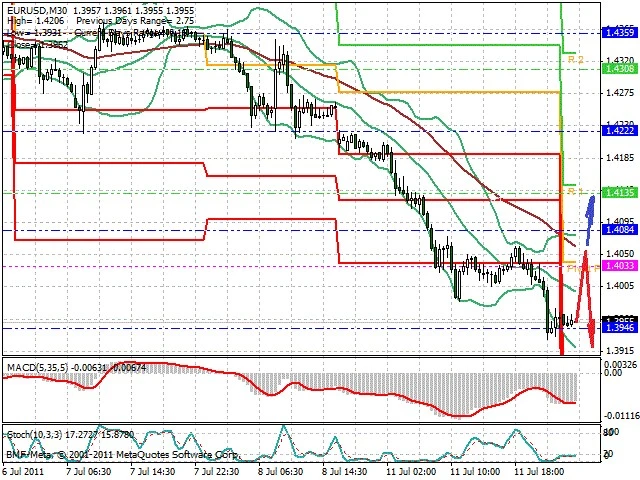Select the R 2 resistance label
Screen dimensions: 640x480
pyautogui.click(x=576, y=60)
